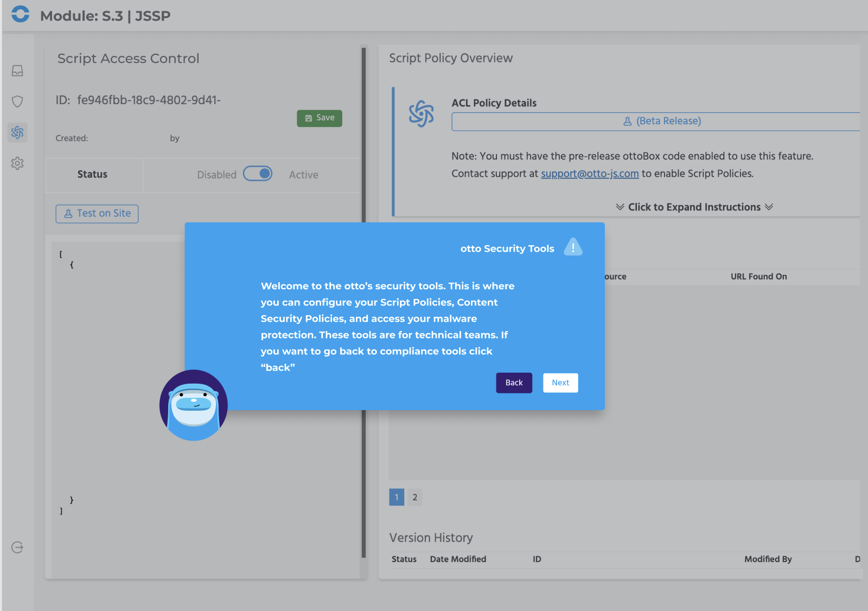Open the shield security icon in the sidebar
Viewport: 868px width, 611px height.
coord(17,101)
